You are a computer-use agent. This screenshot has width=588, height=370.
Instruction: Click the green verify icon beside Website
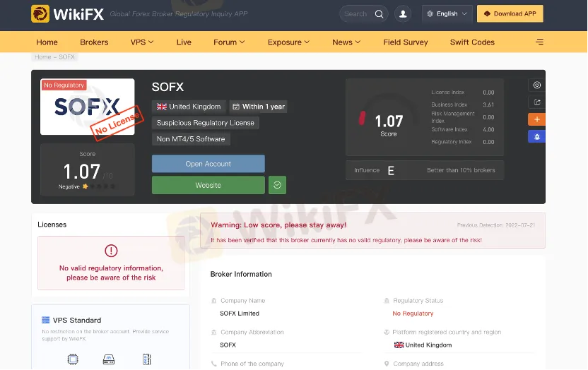pyautogui.click(x=277, y=185)
